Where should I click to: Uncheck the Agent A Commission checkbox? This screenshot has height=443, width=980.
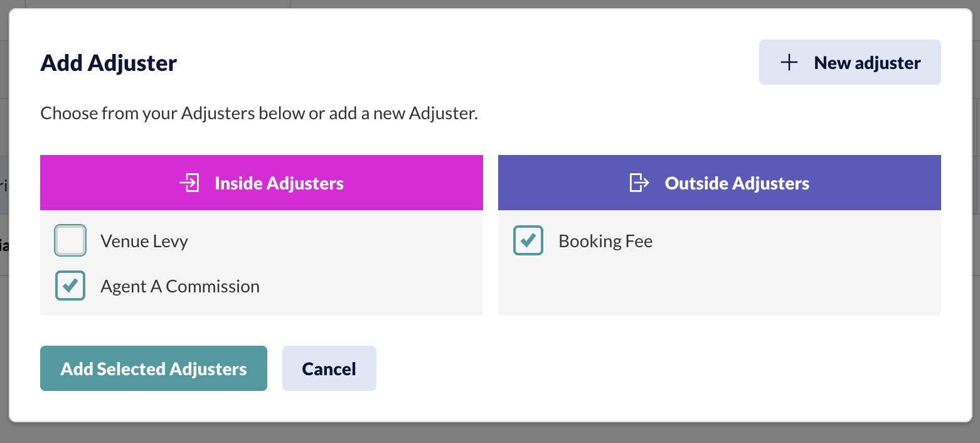click(70, 286)
